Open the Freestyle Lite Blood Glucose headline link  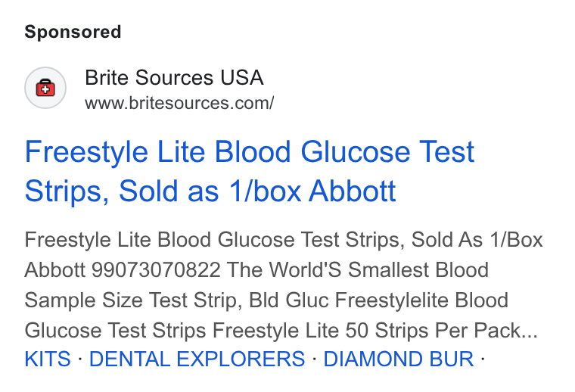coord(250,171)
